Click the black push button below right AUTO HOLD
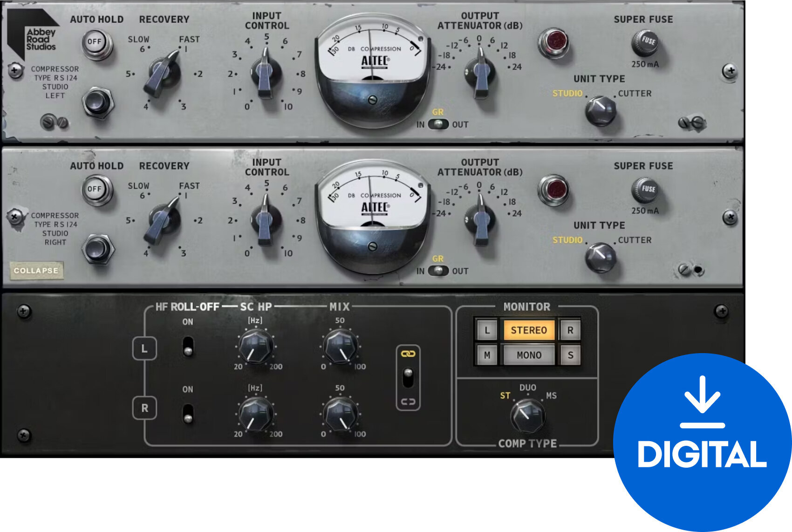Screen dimensions: 792x532 coord(98,249)
